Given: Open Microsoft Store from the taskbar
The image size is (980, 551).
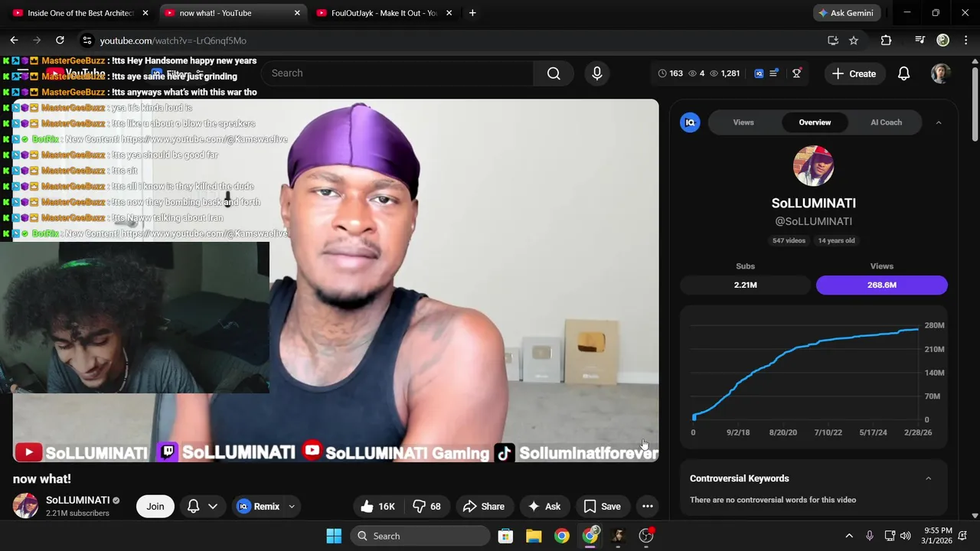Looking at the screenshot, I should pyautogui.click(x=505, y=536).
